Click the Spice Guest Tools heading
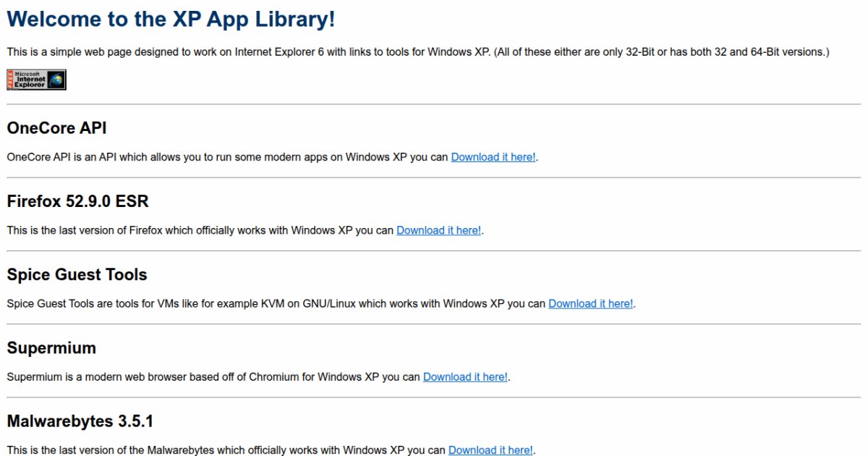The height and width of the screenshot is (456, 868). point(77,275)
